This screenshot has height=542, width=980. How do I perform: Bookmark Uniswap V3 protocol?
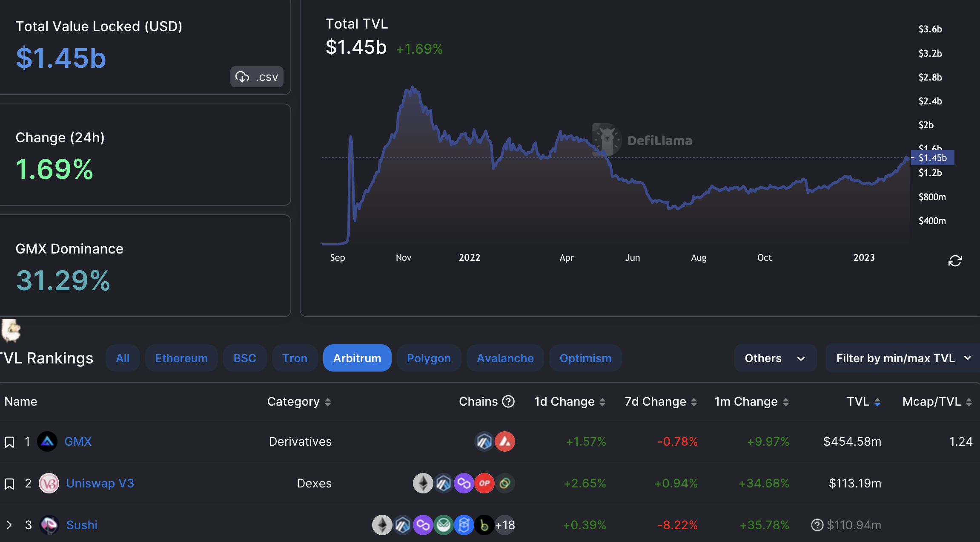click(9, 484)
